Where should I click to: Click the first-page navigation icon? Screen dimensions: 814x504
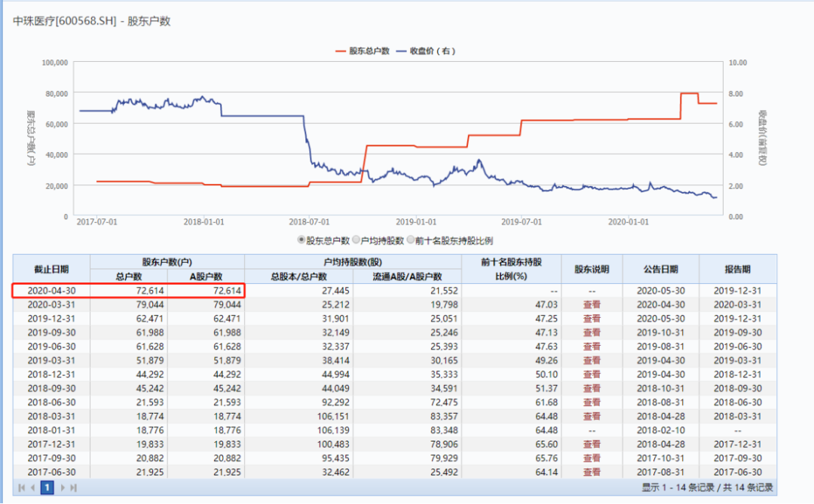22,487
